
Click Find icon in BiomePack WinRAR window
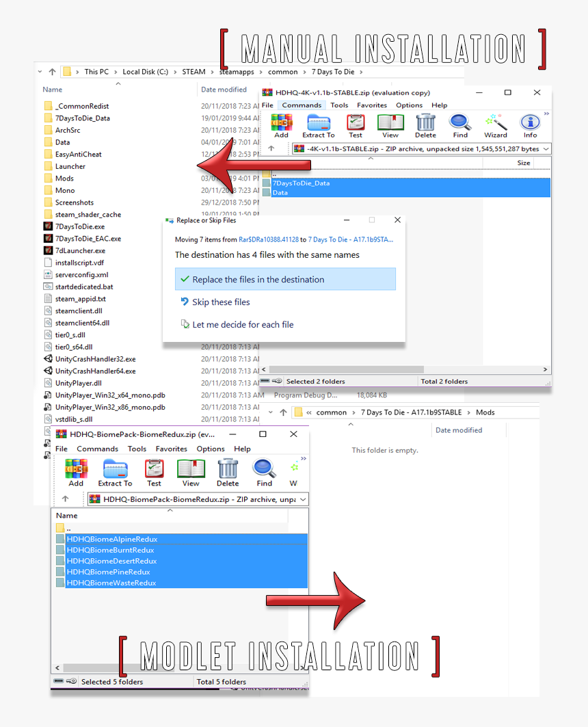click(x=264, y=473)
